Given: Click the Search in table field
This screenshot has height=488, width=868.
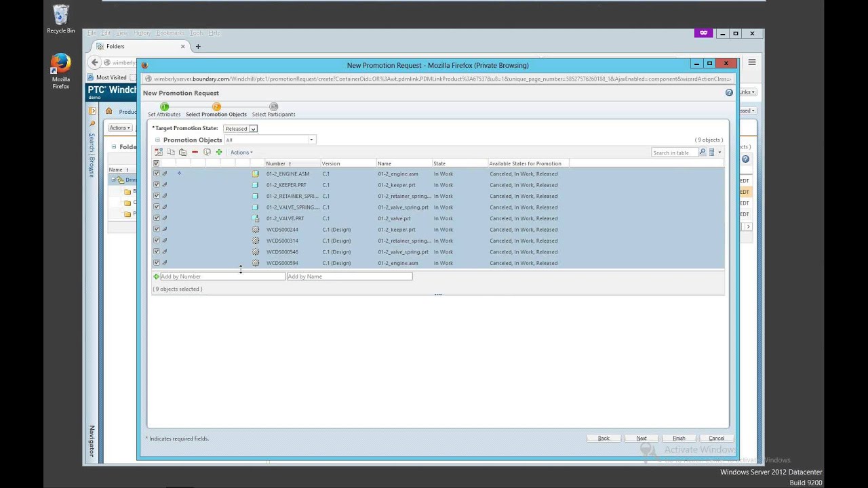Looking at the screenshot, I should [x=674, y=152].
